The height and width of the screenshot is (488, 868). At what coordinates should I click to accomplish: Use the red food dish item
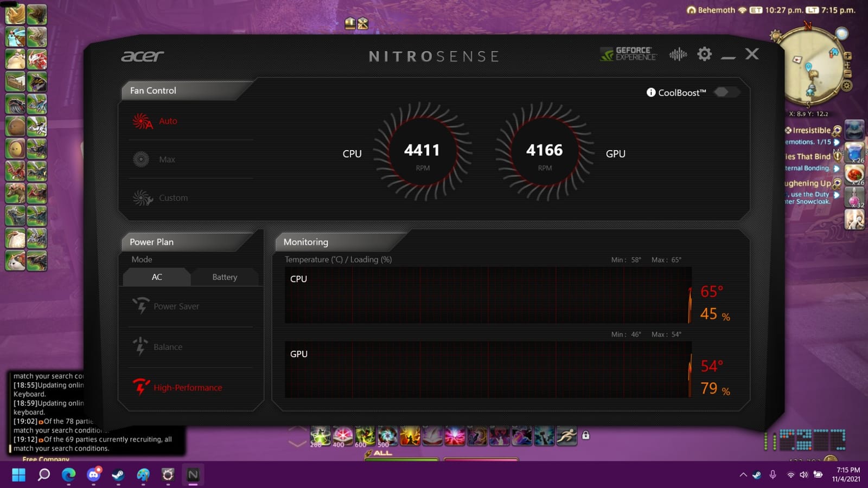(854, 175)
